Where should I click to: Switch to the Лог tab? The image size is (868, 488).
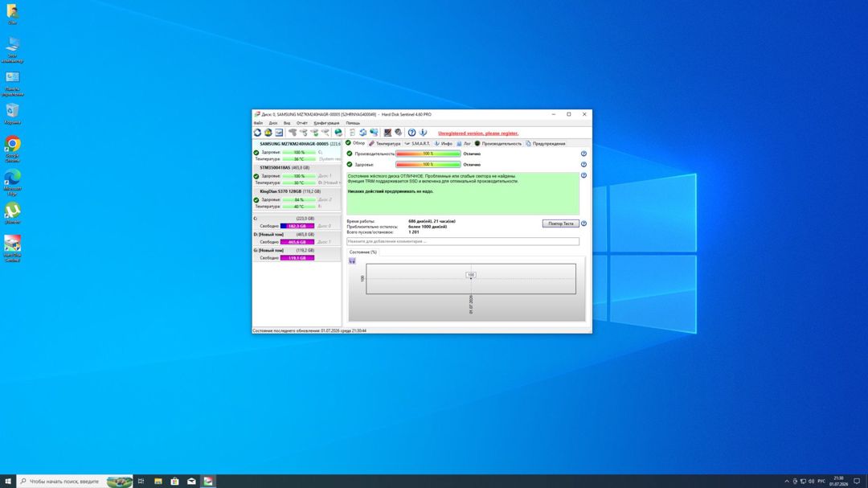click(464, 143)
